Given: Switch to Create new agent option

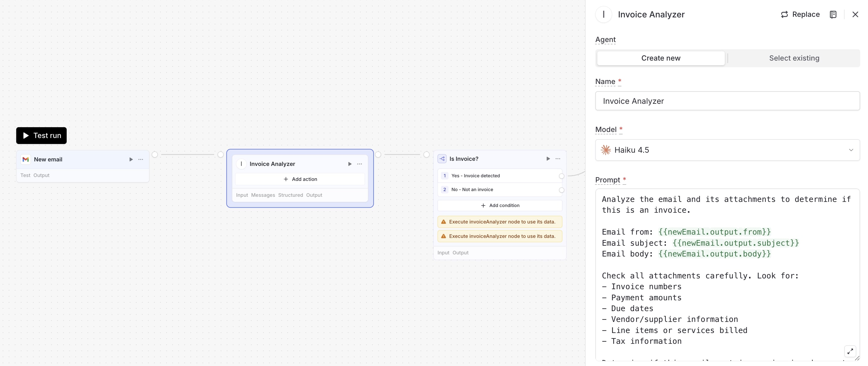Looking at the screenshot, I should tap(660, 58).
